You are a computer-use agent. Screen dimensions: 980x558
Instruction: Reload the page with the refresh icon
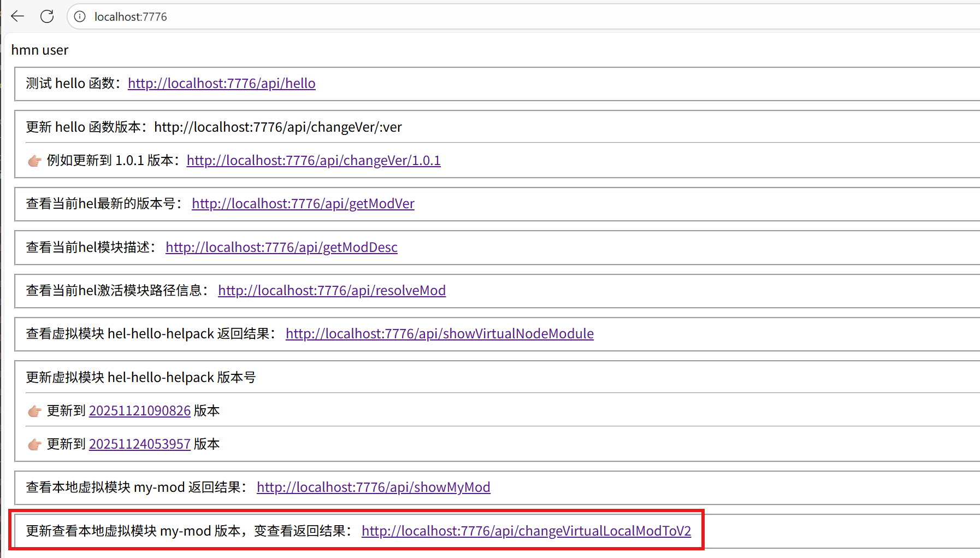pos(47,16)
